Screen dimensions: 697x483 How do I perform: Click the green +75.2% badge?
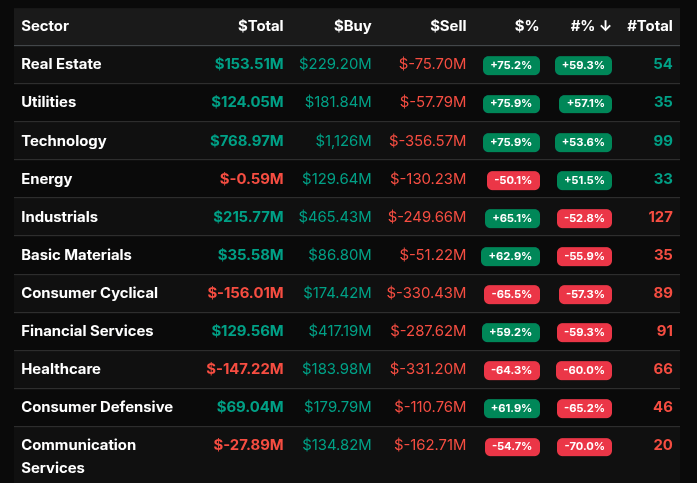[x=511, y=66]
